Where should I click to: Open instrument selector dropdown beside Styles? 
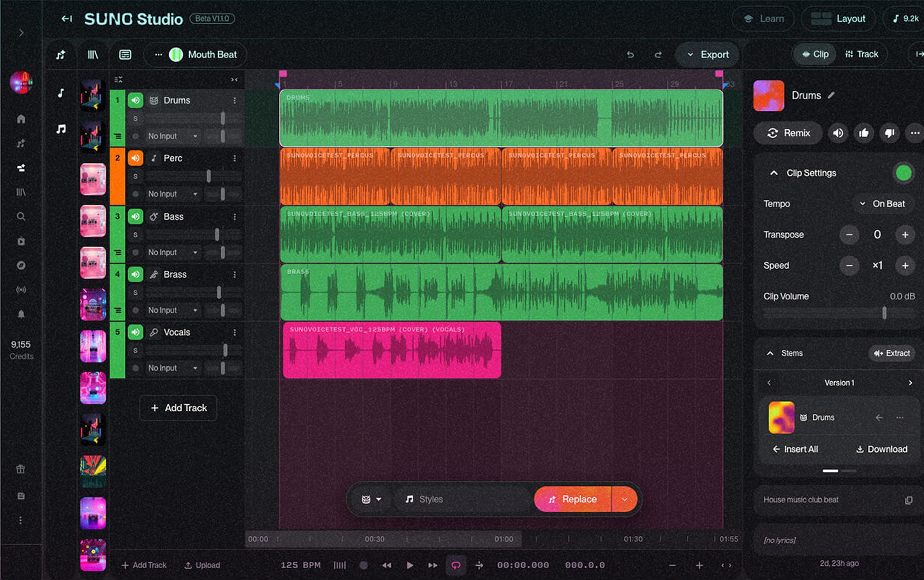click(x=372, y=499)
